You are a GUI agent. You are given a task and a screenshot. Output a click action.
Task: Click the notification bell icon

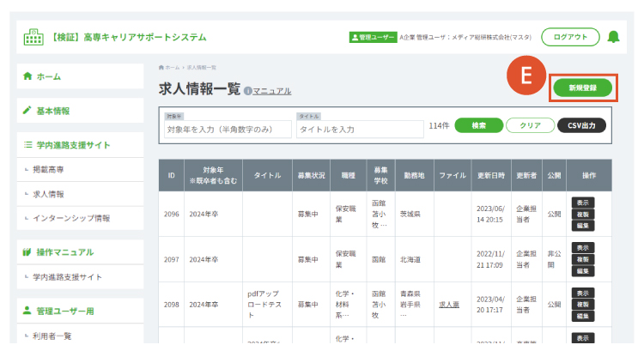coord(613,37)
